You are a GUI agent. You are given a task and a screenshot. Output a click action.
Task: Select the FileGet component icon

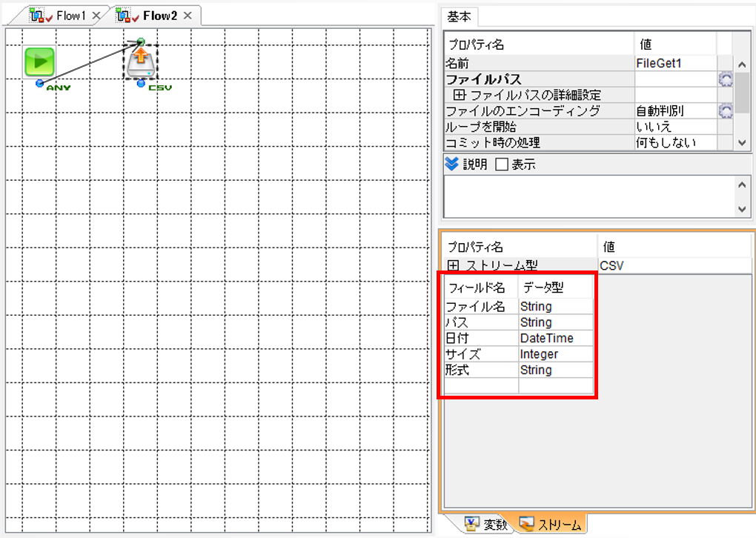tap(141, 63)
